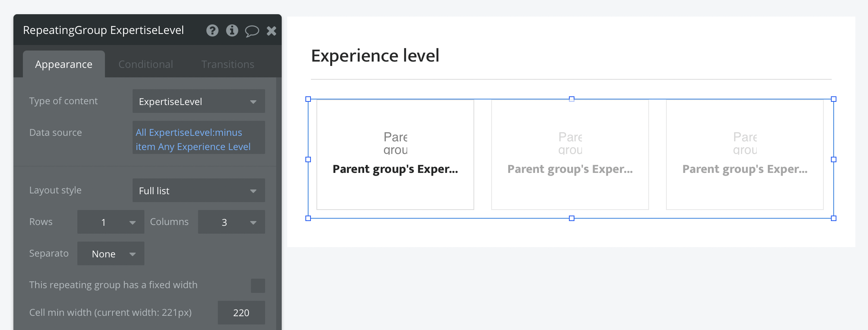Expand the Separator dropdown set to None

(110, 254)
